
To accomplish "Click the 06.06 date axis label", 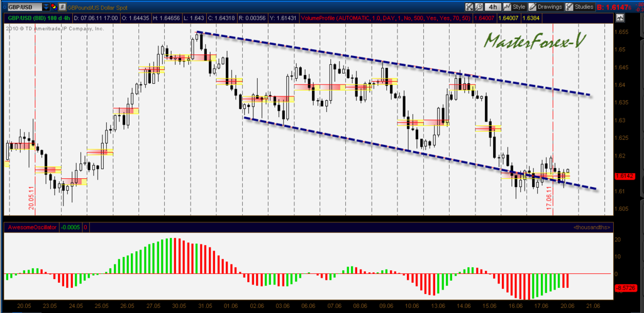I will 309,306.
